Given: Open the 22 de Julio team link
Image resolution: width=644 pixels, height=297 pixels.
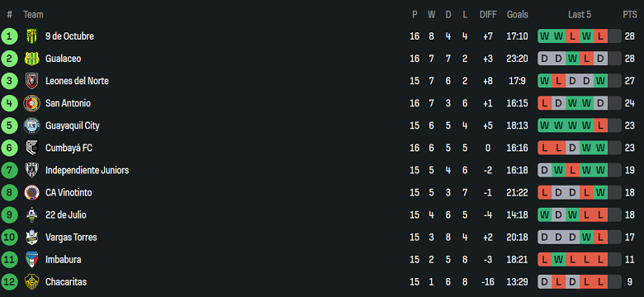Looking at the screenshot, I should 66,215.
